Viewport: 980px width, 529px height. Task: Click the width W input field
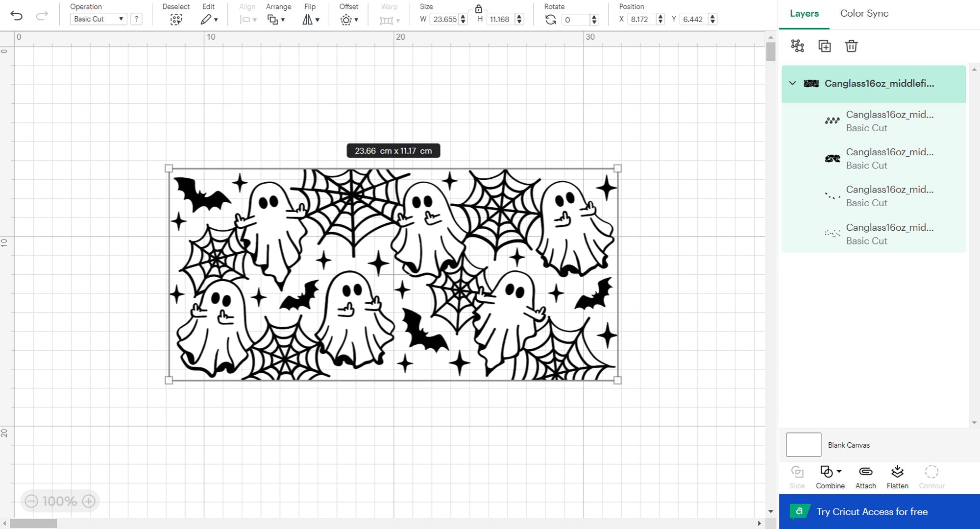click(x=444, y=19)
